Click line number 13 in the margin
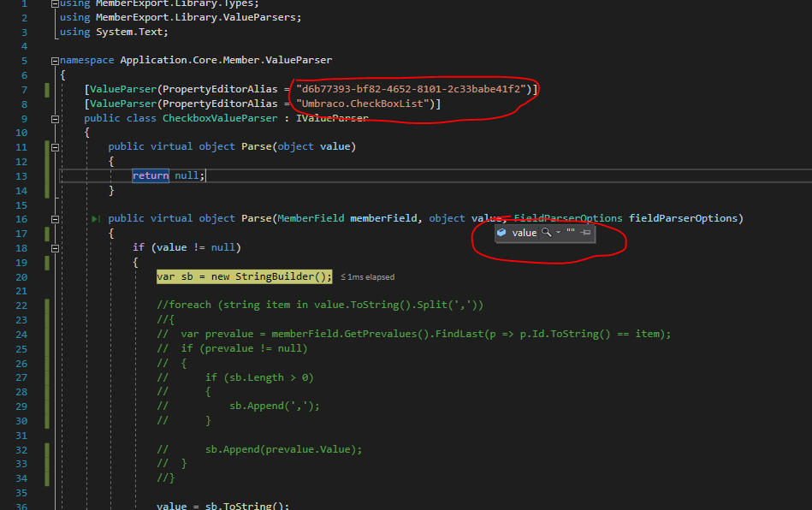812x510 pixels. [22, 175]
